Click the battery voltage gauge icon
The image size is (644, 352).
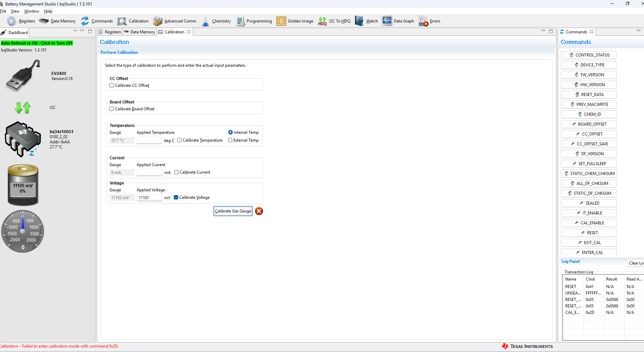coord(23,185)
